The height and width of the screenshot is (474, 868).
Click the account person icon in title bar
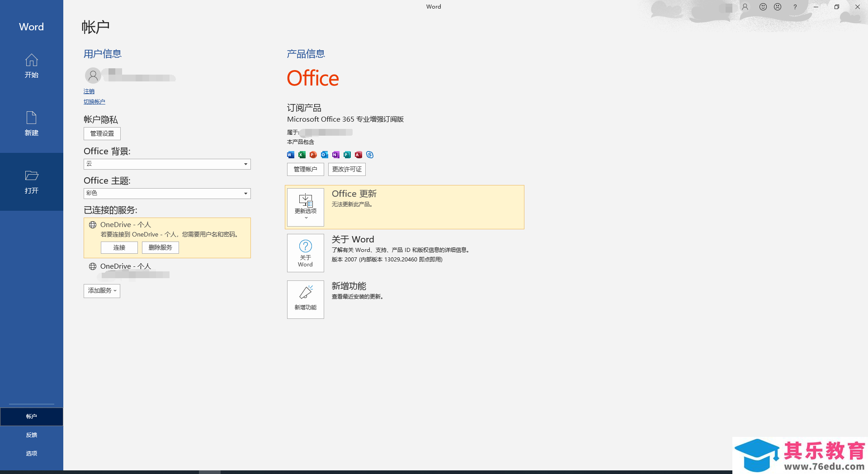click(x=745, y=7)
